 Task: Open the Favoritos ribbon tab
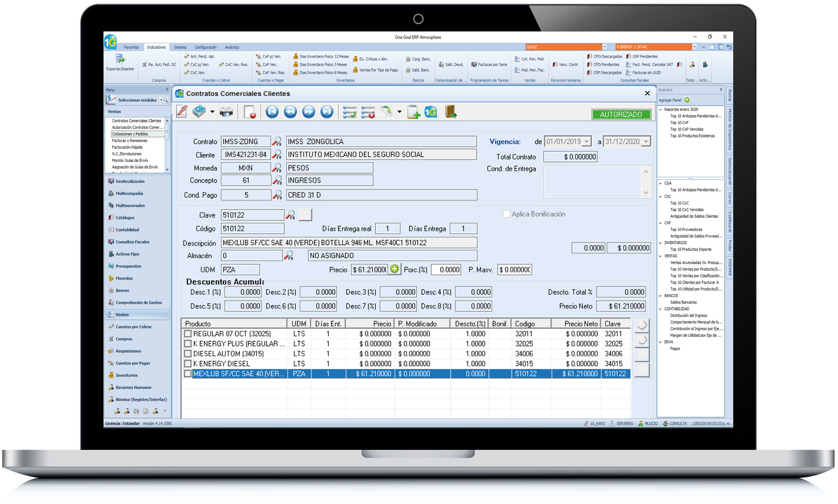[x=131, y=47]
